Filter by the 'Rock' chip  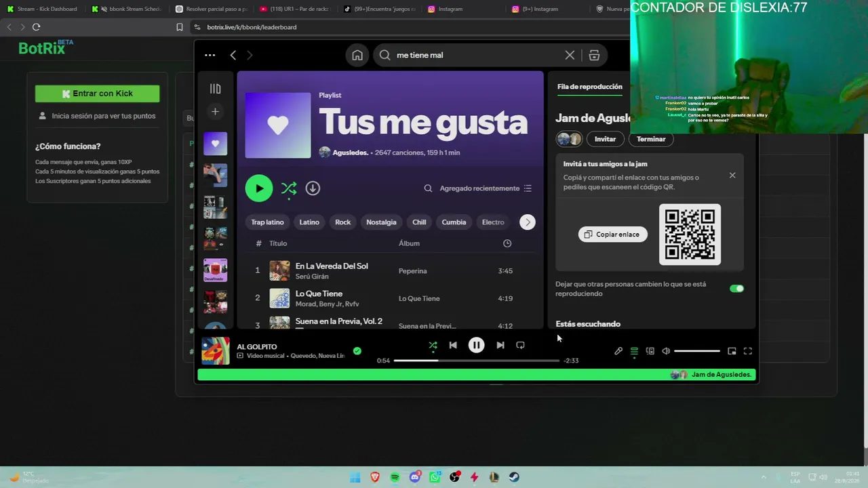(343, 222)
